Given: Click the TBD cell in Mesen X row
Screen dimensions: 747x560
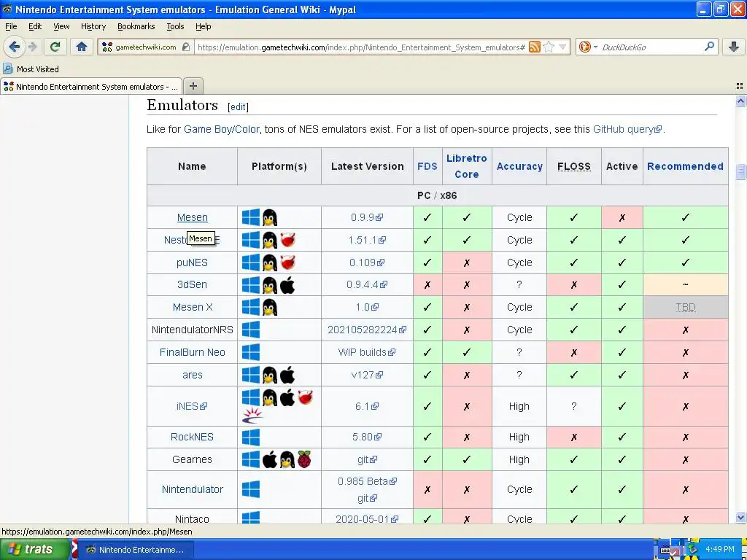Looking at the screenshot, I should click(x=686, y=307).
